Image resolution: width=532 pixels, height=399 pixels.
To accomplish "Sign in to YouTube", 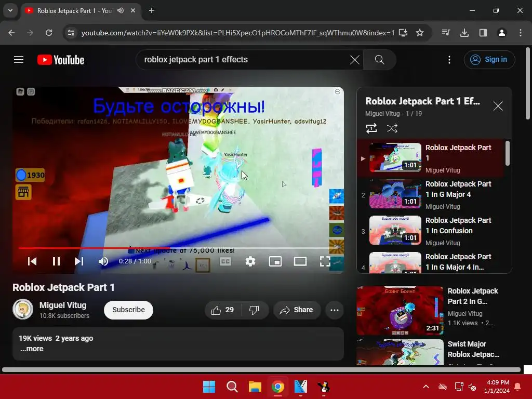I will [489, 60].
